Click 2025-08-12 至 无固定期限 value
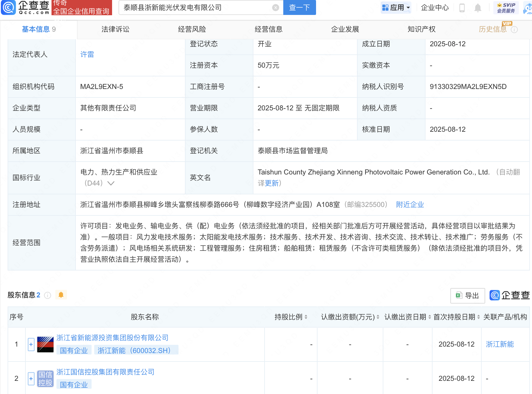Viewport: 532px width, 394px height. [x=298, y=108]
